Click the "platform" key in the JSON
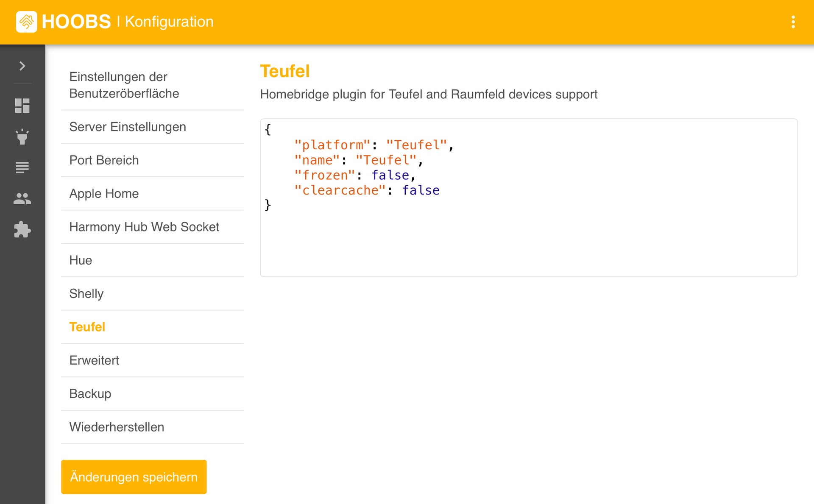This screenshot has height=504, width=814. click(x=332, y=145)
